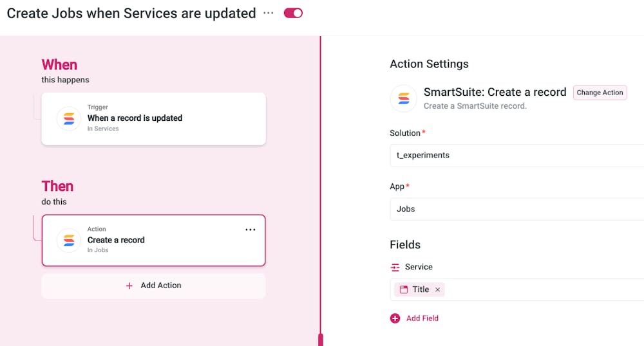Select the 'Create a record' action card
The image size is (644, 346).
tap(153, 240)
